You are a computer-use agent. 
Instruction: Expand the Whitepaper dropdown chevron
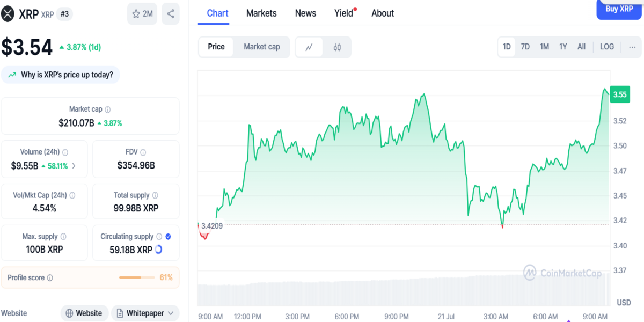pyautogui.click(x=171, y=313)
